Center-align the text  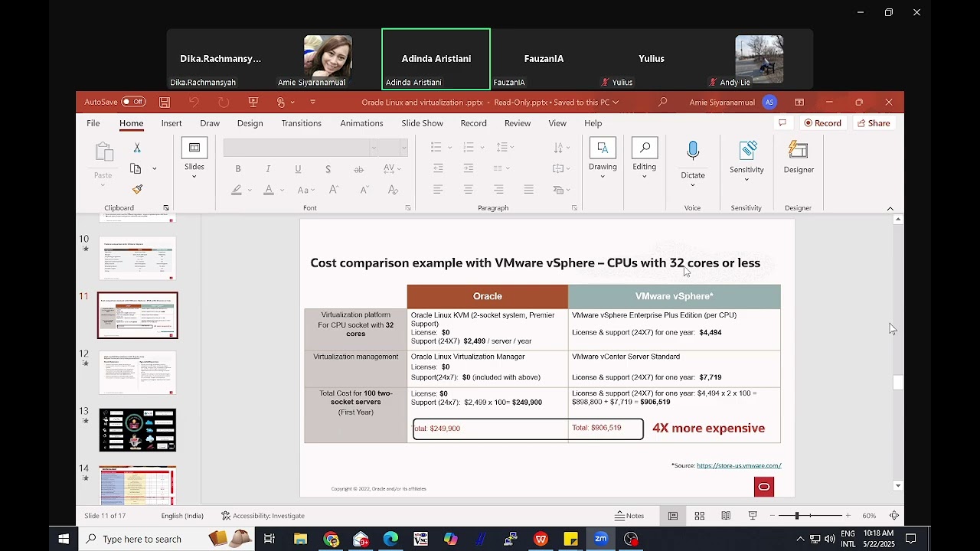click(x=468, y=189)
